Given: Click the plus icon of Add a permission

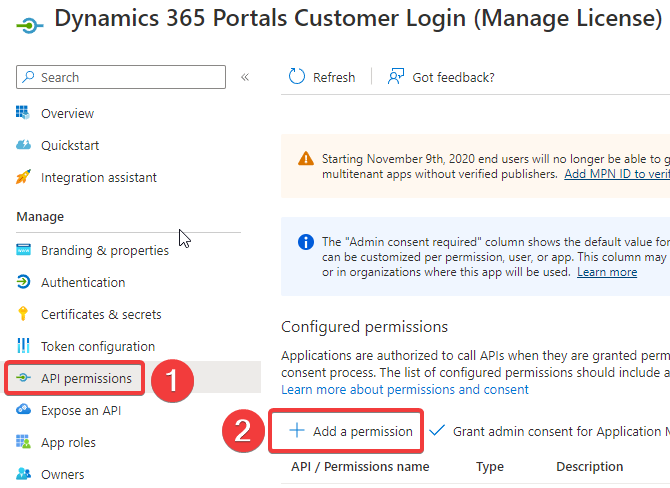Looking at the screenshot, I should (297, 430).
